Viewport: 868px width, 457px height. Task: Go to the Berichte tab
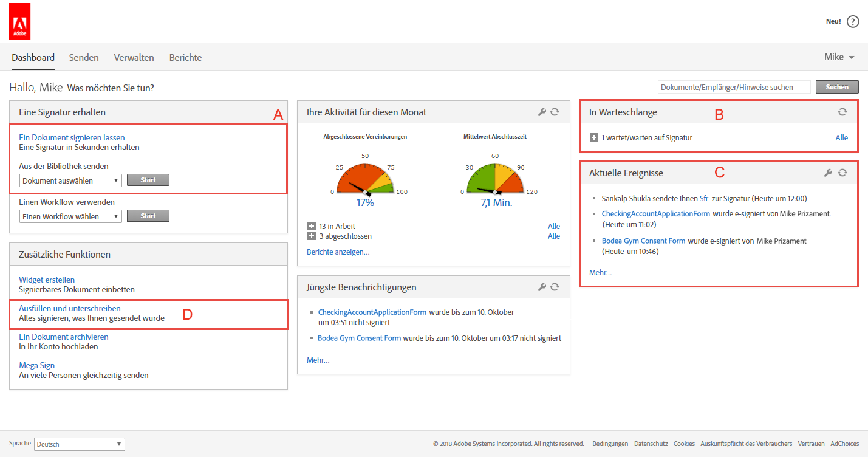(x=185, y=58)
